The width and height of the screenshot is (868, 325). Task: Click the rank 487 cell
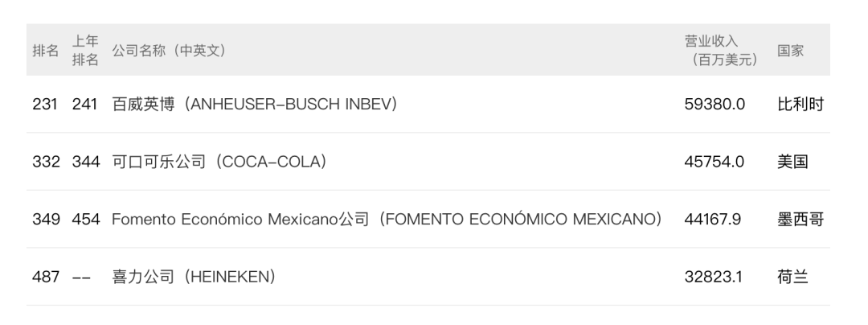[46, 277]
